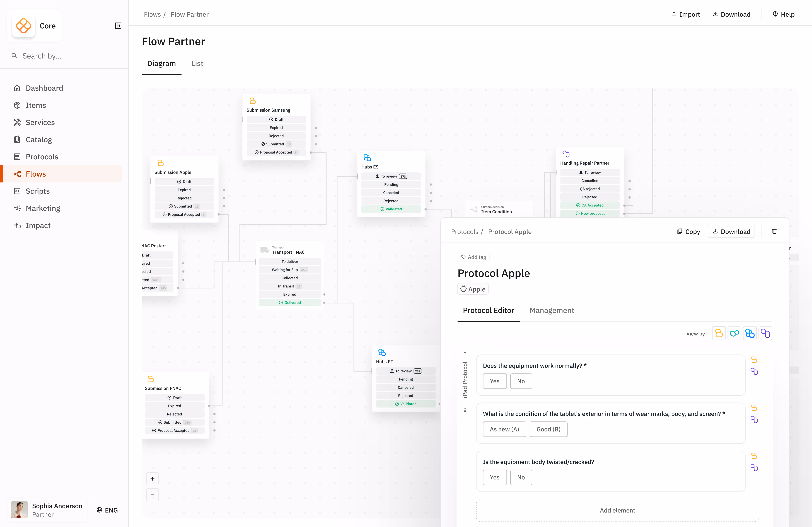812x527 pixels.
Task: Click the Add element button
Action: click(617, 510)
